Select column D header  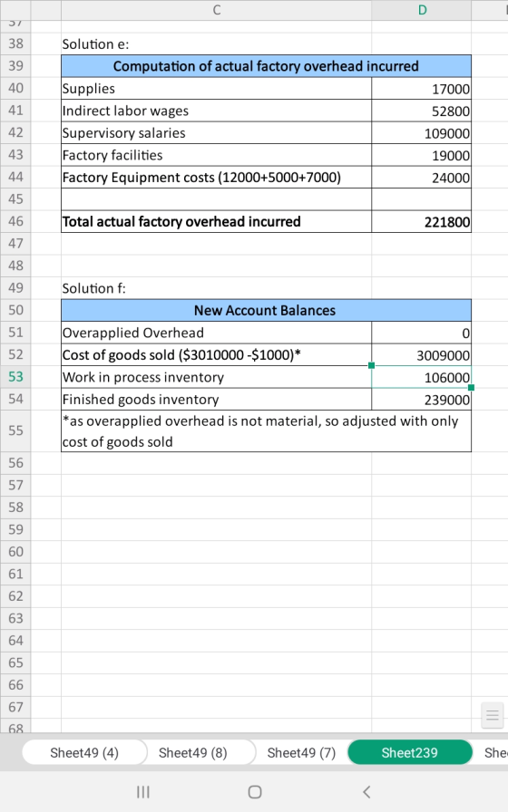422,10
